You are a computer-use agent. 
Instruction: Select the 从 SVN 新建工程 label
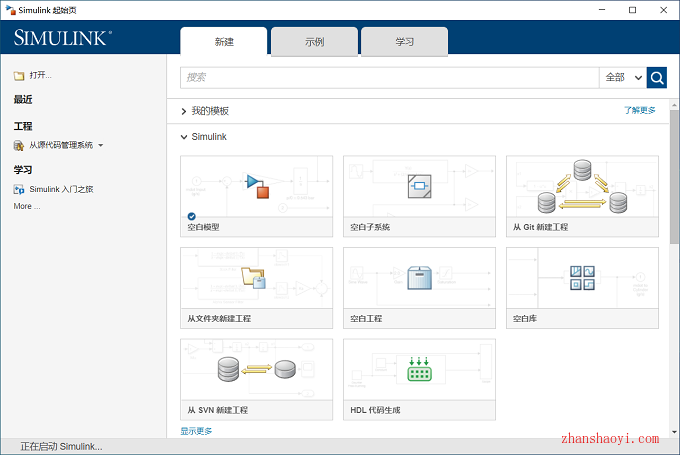pyautogui.click(x=218, y=410)
